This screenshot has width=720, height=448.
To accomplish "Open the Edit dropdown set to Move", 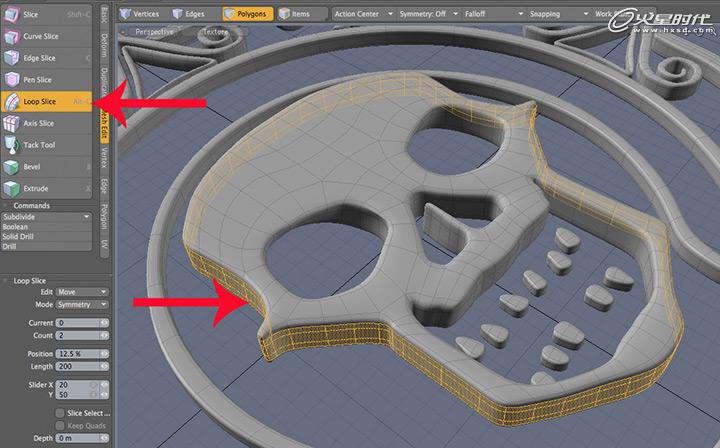I will pyautogui.click(x=82, y=292).
